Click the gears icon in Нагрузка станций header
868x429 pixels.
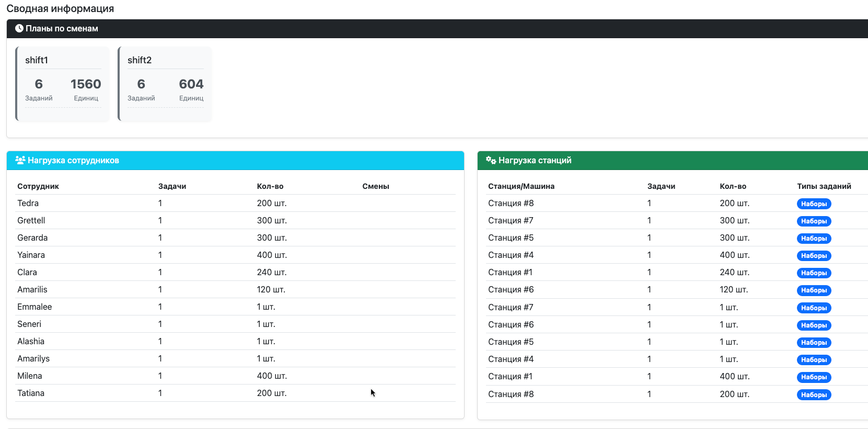491,161
